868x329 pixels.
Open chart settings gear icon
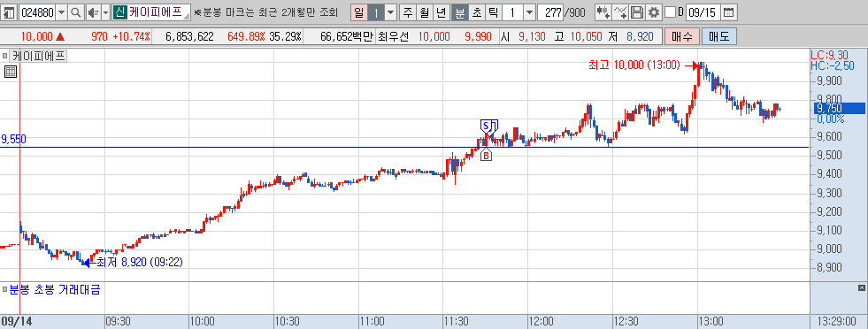pos(655,11)
